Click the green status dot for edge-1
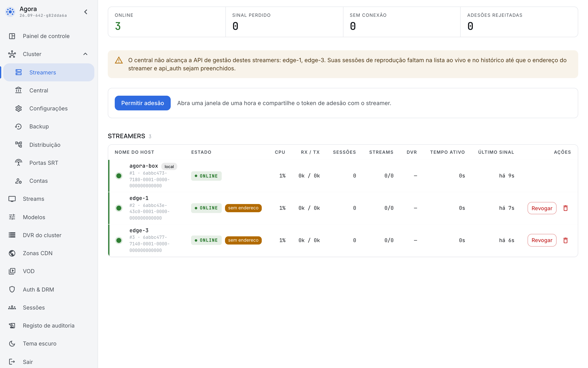The height and width of the screenshot is (368, 588). pyautogui.click(x=119, y=208)
